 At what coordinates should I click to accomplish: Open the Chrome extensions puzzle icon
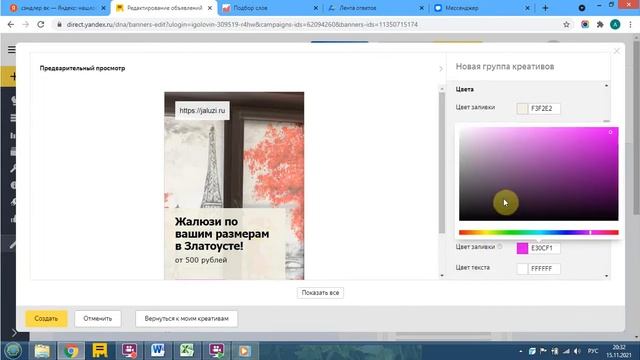[x=600, y=24]
